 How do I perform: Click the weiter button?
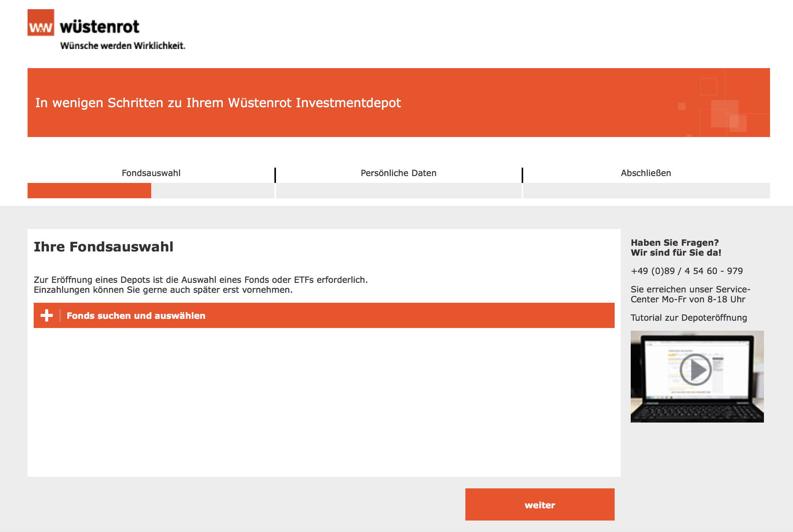(x=540, y=504)
